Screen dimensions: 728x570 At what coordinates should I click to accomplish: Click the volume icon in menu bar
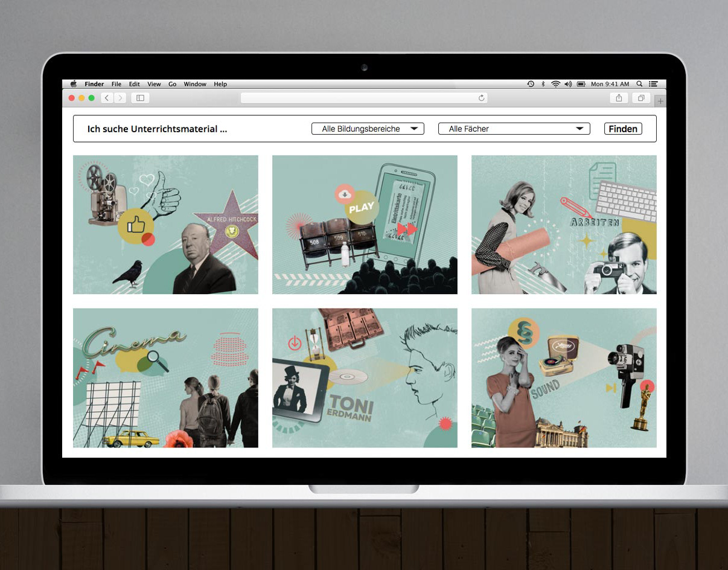pos(568,84)
